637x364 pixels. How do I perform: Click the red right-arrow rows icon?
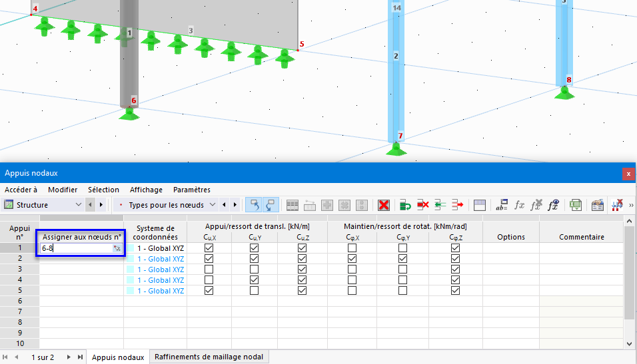[458, 205]
